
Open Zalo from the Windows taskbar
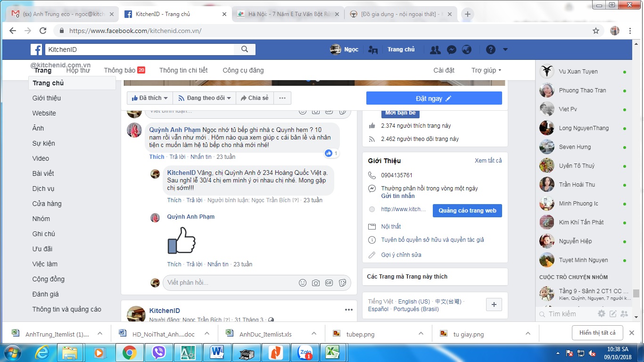pos(305,352)
